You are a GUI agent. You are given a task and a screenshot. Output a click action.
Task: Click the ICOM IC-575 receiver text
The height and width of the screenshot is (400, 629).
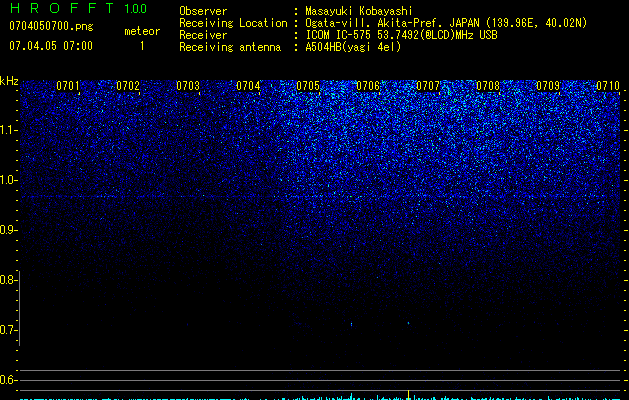tap(402, 35)
